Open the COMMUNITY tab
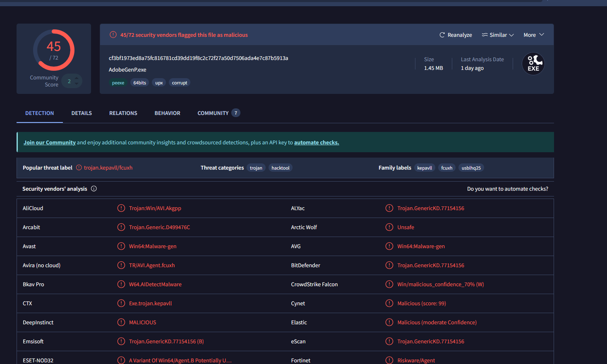This screenshot has width=607, height=364. 218,113
